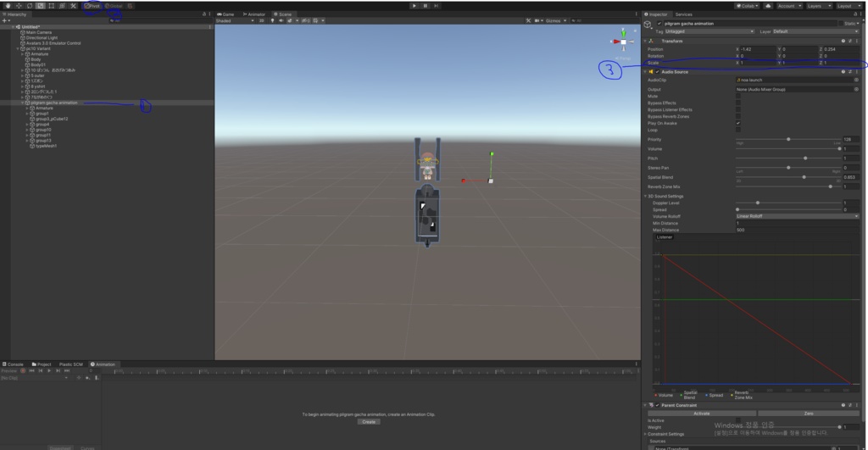The image size is (868, 450).
Task: Collapse the pc10 Variant object
Action: (19, 48)
